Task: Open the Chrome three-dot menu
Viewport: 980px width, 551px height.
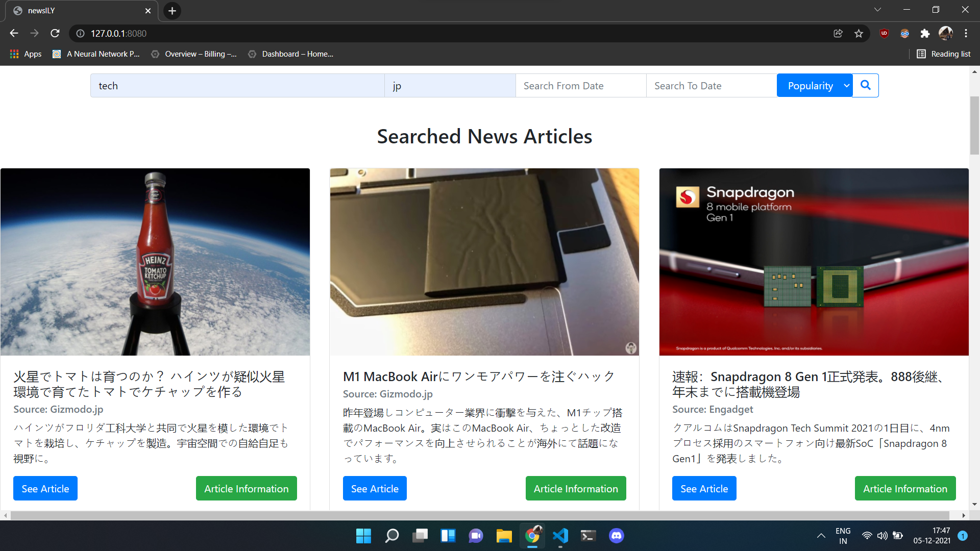Action: [966, 33]
